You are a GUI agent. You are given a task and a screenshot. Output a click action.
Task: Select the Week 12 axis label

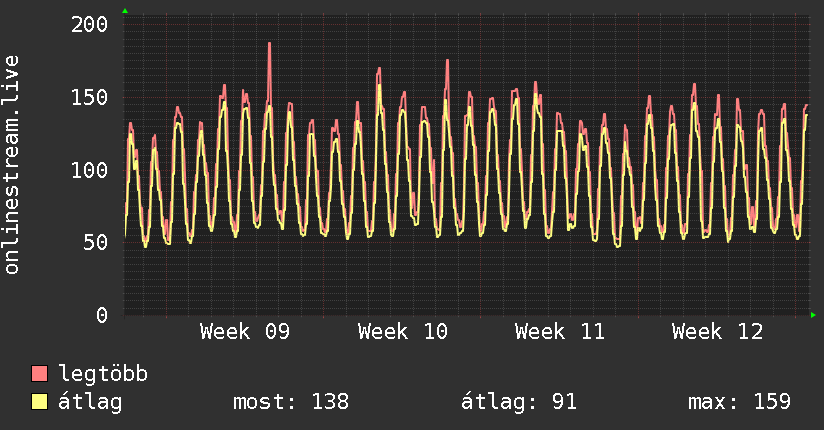coord(716,332)
